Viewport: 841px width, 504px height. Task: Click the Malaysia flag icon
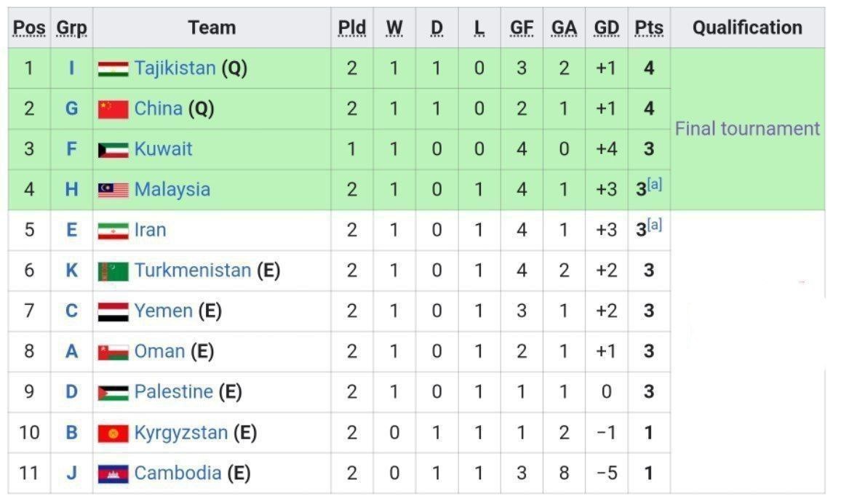tap(113, 191)
